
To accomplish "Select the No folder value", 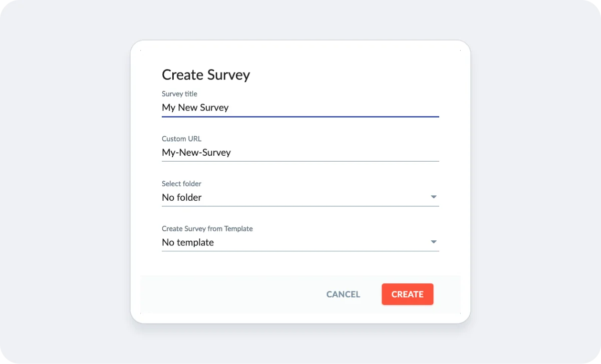I will click(181, 197).
